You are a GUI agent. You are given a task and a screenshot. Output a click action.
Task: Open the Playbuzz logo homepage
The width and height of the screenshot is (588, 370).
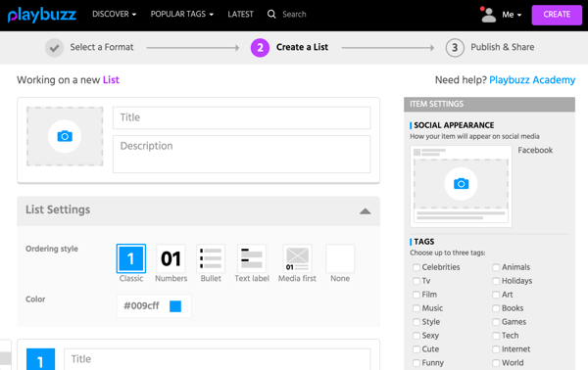click(42, 15)
